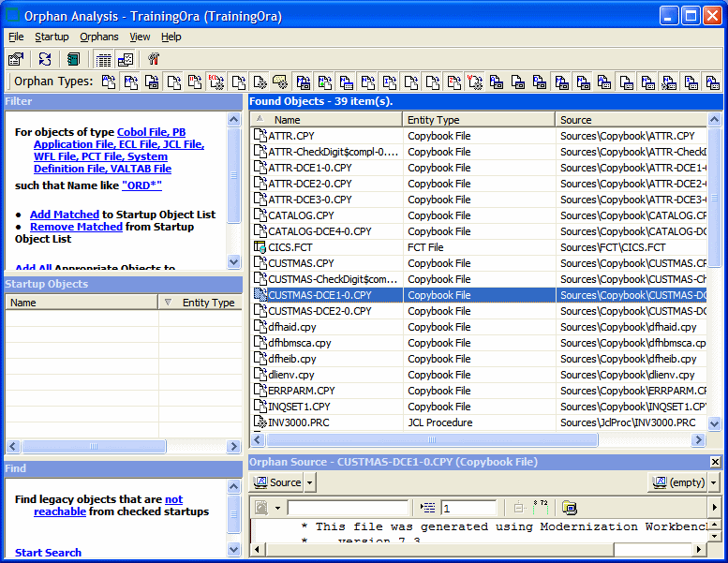Toggle the first Orphan Types filter icon

(110, 81)
